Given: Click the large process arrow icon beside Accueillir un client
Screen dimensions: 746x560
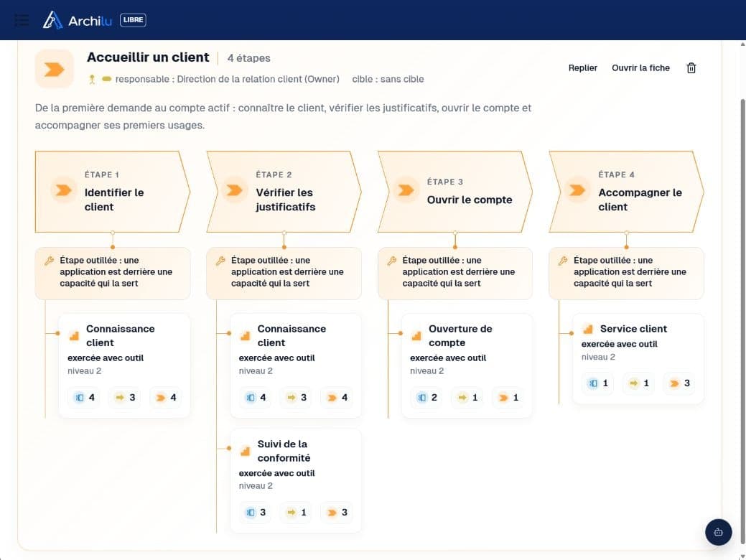Looking at the screenshot, I should click(x=55, y=69).
